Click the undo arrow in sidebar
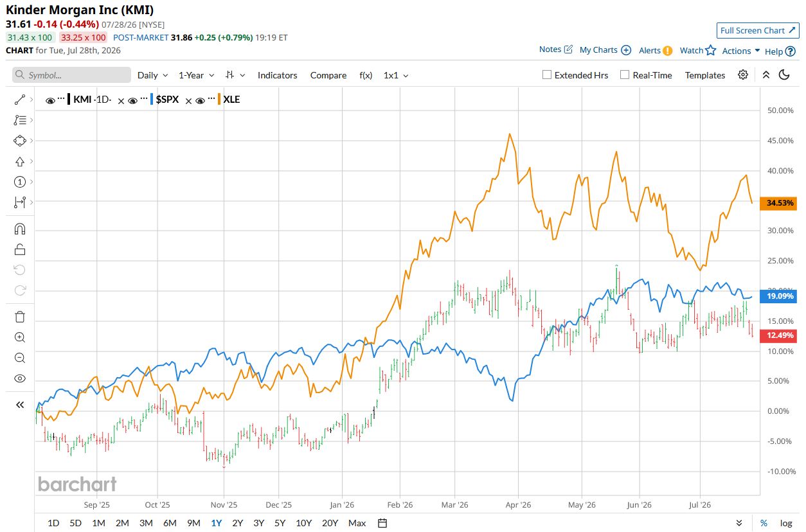Viewport: 806px width, 532px height. tap(19, 270)
